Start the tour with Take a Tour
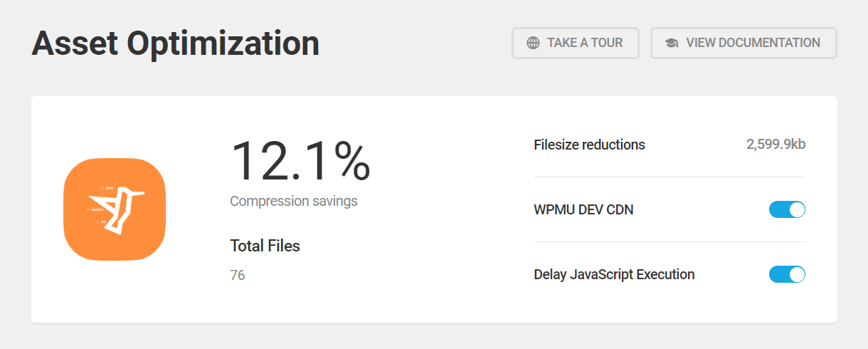 [x=576, y=43]
